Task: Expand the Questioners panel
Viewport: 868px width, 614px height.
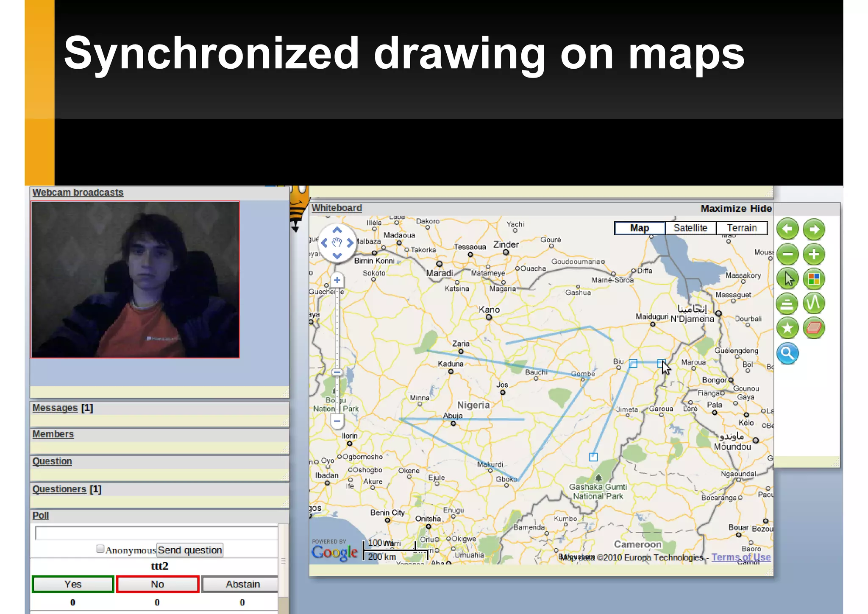Action: [59, 489]
